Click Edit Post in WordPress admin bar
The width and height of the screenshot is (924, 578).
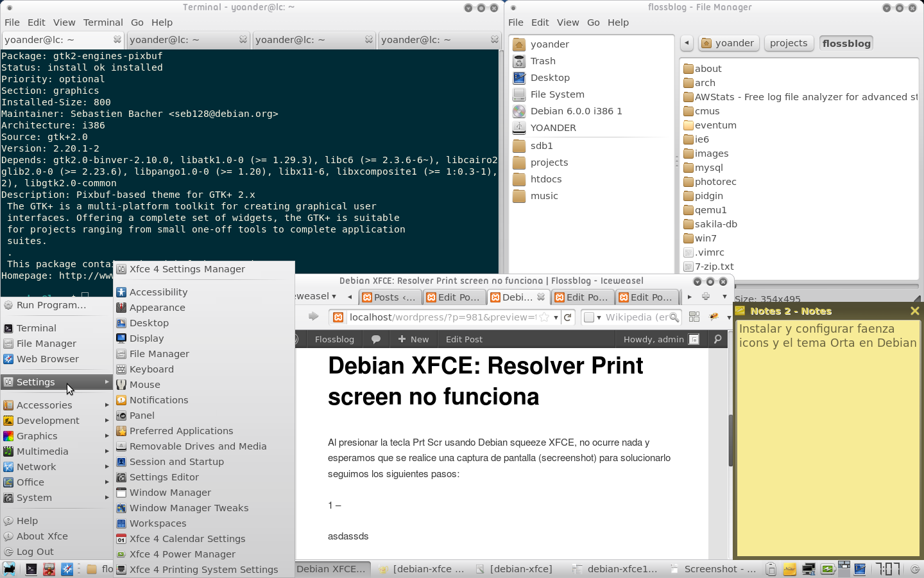coord(464,339)
